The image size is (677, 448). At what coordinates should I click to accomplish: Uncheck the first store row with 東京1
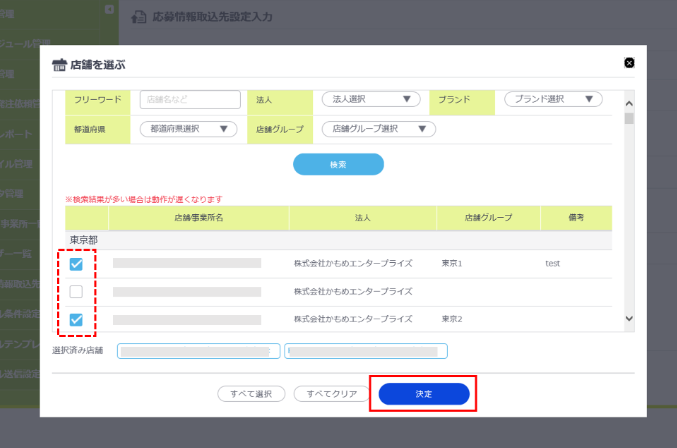click(76, 263)
